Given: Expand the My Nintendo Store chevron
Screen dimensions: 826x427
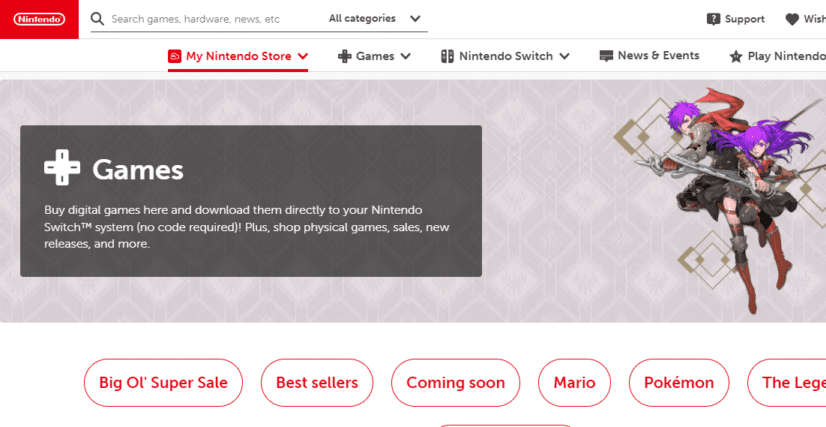Looking at the screenshot, I should [302, 56].
